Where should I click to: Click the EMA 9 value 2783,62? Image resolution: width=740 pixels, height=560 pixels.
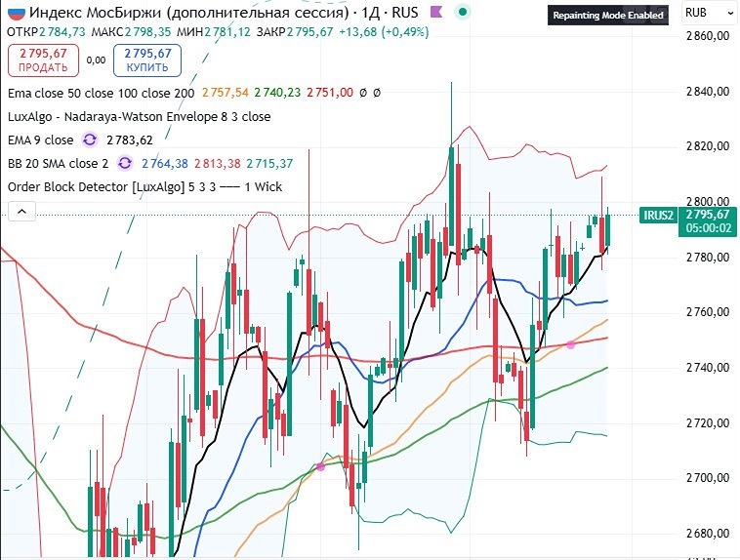click(130, 140)
